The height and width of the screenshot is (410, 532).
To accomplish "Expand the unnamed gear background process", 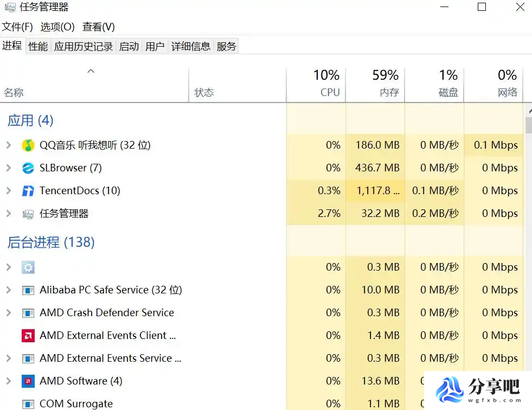I will coord(9,267).
